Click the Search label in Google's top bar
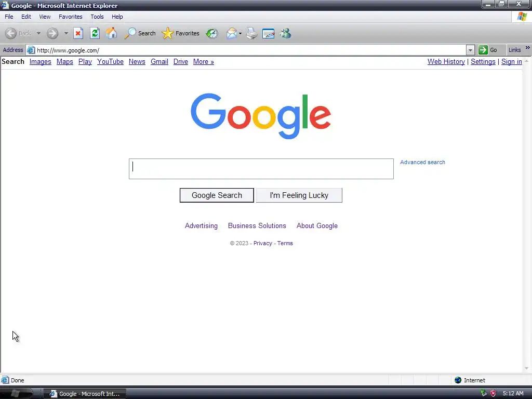The width and height of the screenshot is (532, 399). [13, 62]
